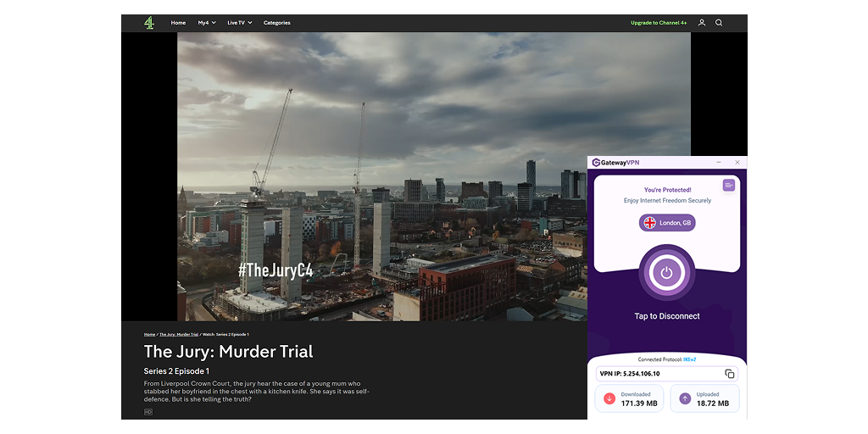Image resolution: width=868 pixels, height=434 pixels.
Task: Open the Categories menu item
Action: click(x=277, y=23)
